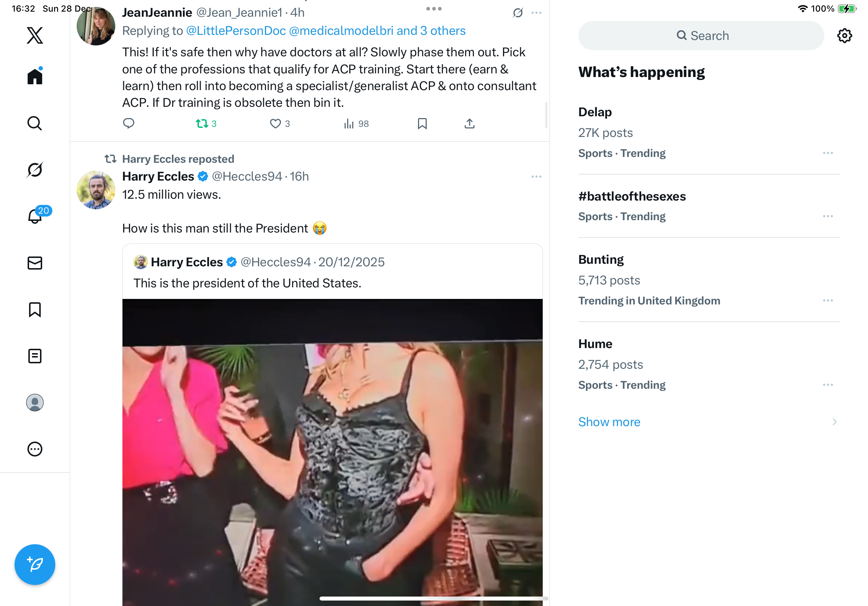Screen dimensions: 868x606
Task: Like JeanJeannie's reply
Action: 275,124
